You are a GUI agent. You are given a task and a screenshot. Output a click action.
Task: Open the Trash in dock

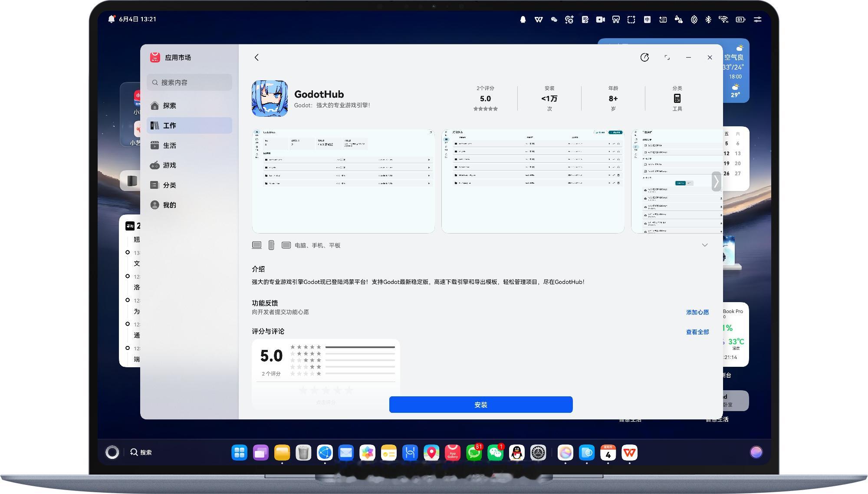pos(303,453)
